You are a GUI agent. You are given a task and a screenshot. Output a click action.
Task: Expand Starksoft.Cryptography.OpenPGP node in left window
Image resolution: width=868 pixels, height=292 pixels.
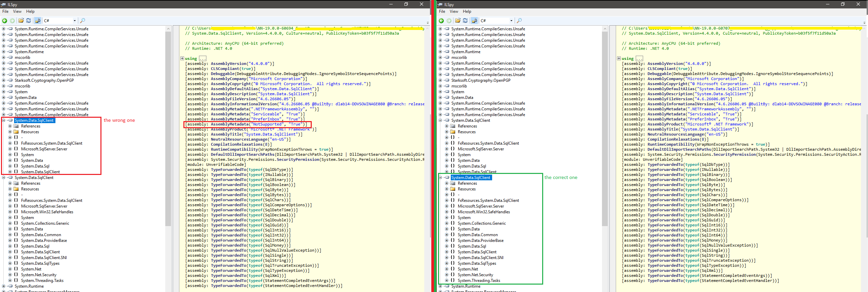(3, 80)
